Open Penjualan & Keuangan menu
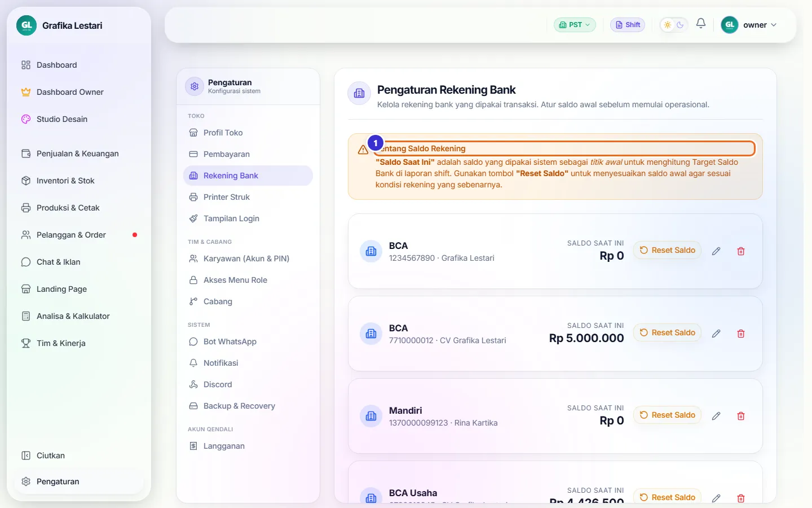Screen dimensions: 812x508 (x=79, y=154)
